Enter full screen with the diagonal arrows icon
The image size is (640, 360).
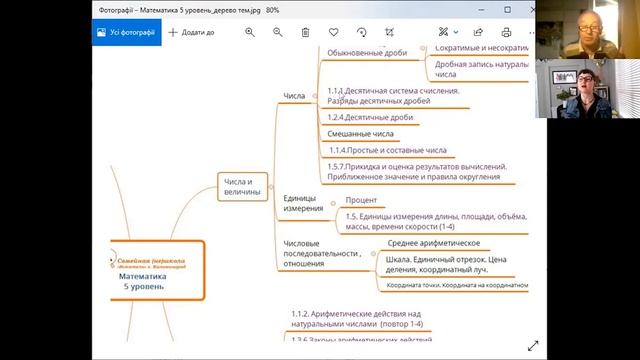click(533, 346)
